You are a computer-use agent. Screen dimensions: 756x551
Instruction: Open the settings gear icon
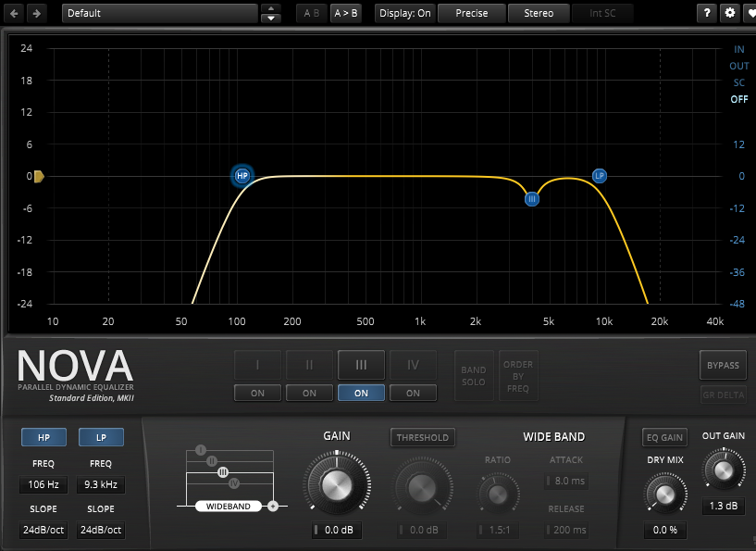point(730,13)
